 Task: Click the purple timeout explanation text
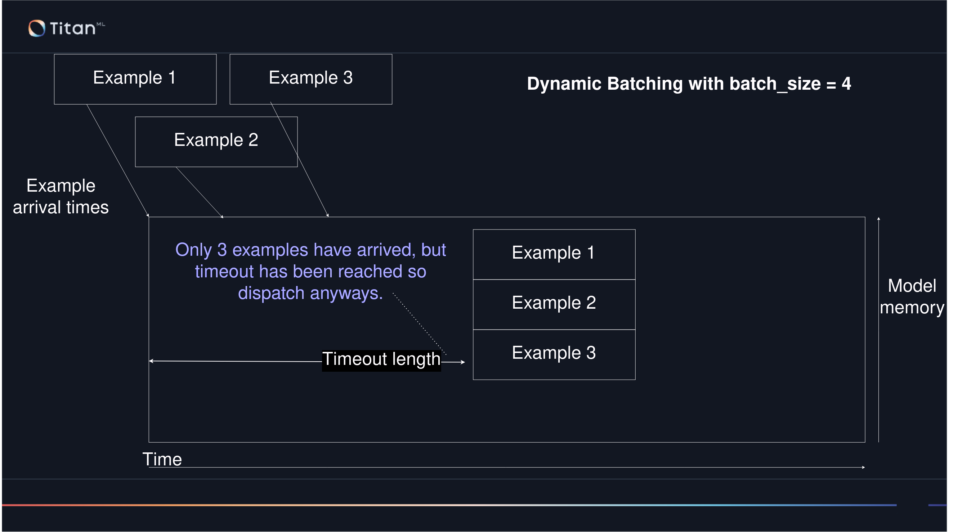[x=310, y=271]
